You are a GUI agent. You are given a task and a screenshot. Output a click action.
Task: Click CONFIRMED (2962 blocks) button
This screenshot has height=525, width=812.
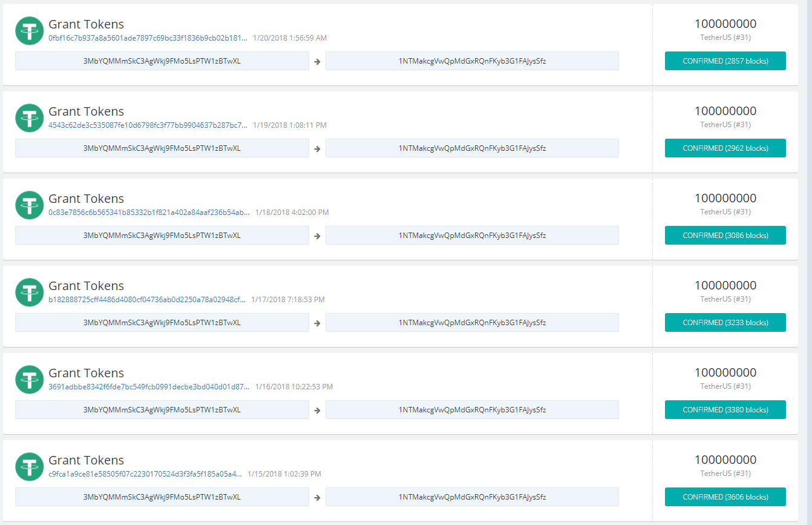coord(725,148)
